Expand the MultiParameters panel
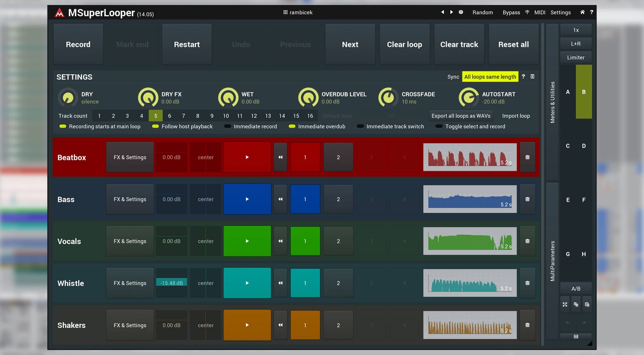This screenshot has width=644, height=355. 552,261
